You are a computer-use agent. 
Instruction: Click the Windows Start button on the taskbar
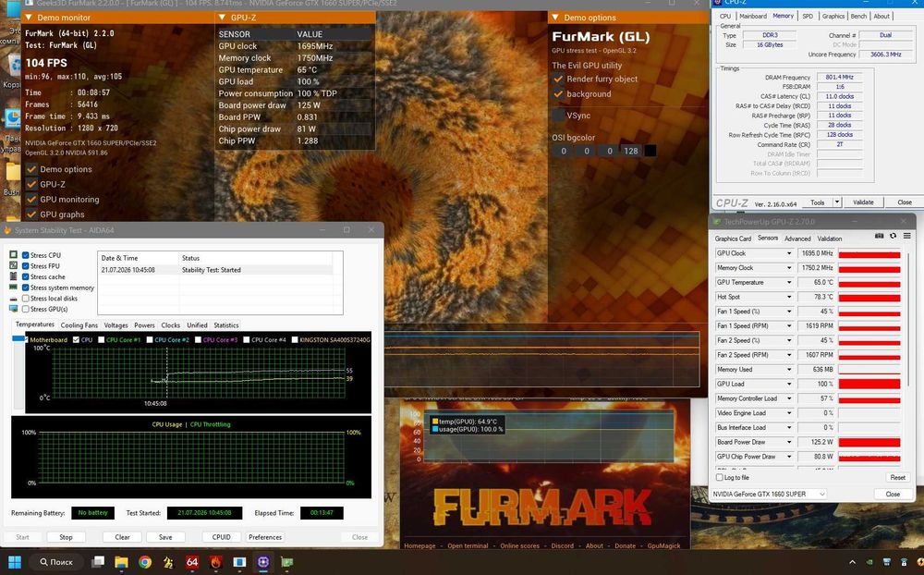point(15,562)
